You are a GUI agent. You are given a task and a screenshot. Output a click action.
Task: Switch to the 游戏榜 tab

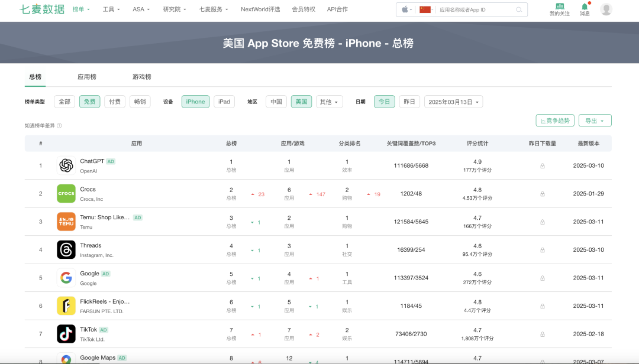[142, 77]
